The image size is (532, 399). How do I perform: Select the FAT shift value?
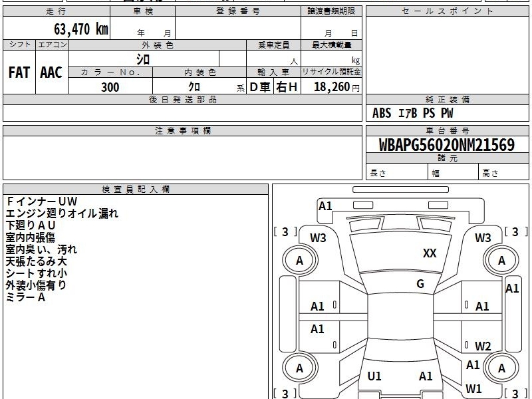[x=19, y=72]
